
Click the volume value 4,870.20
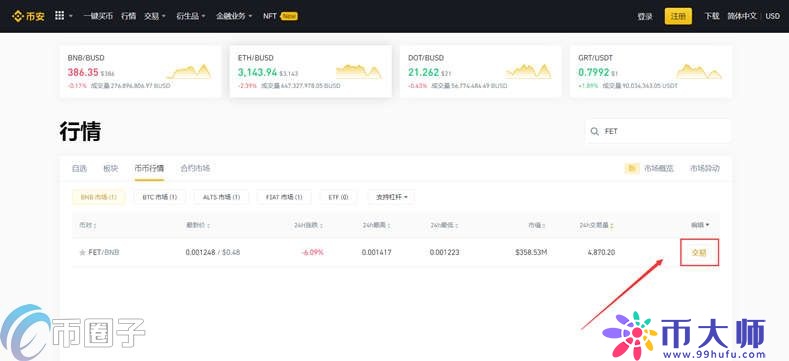click(x=601, y=252)
